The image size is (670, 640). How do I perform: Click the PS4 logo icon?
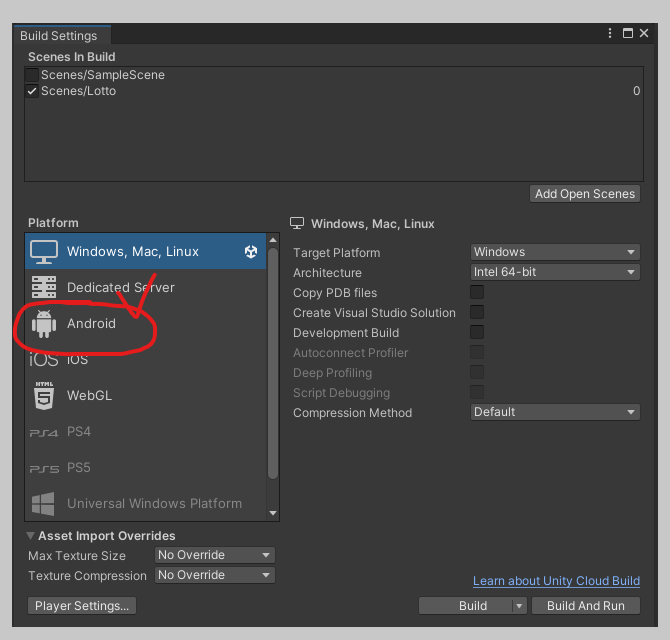44,433
